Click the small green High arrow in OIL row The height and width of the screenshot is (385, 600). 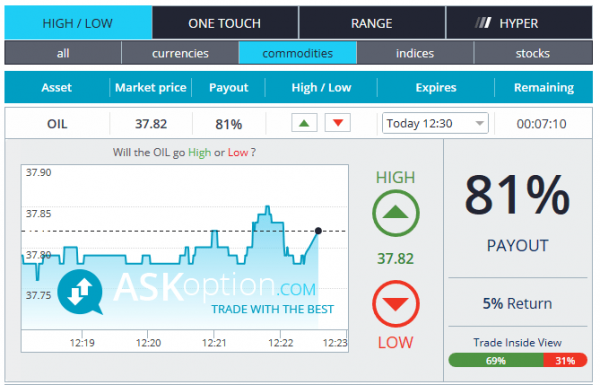coord(304,123)
